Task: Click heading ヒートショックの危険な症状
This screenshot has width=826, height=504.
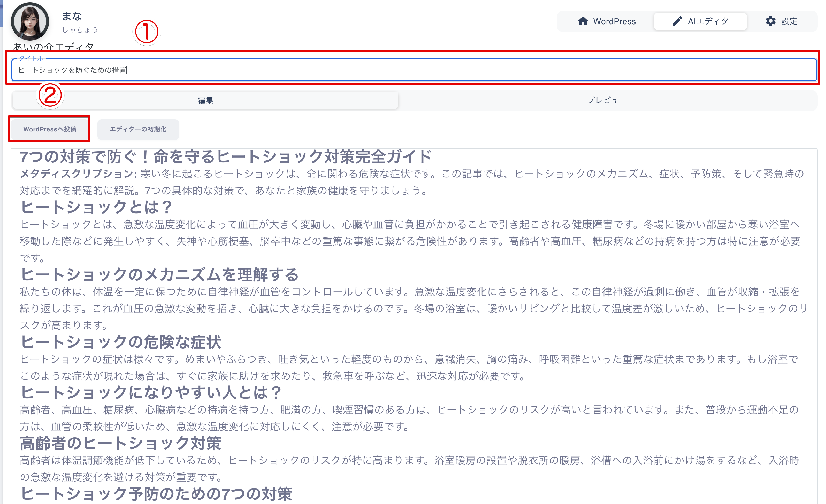Action: [x=121, y=342]
